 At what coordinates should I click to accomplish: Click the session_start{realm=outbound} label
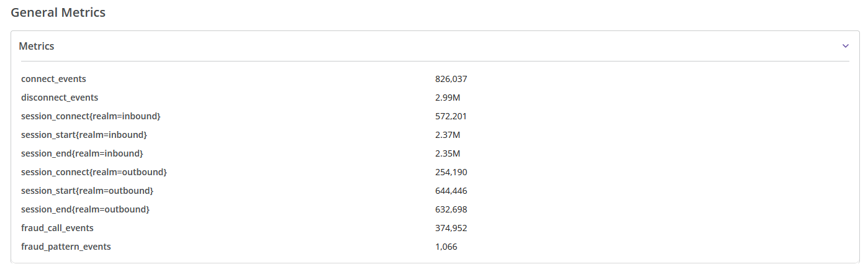tap(87, 191)
